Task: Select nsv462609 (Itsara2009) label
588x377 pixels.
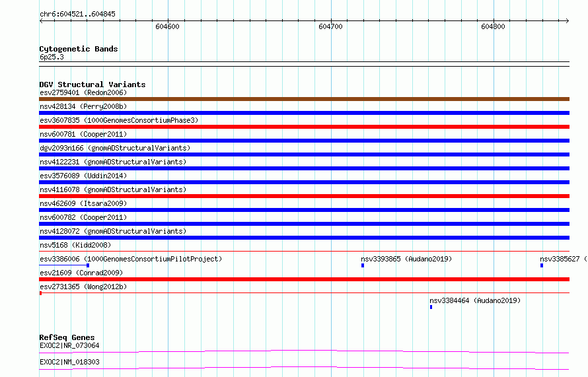Action: pyautogui.click(x=83, y=203)
